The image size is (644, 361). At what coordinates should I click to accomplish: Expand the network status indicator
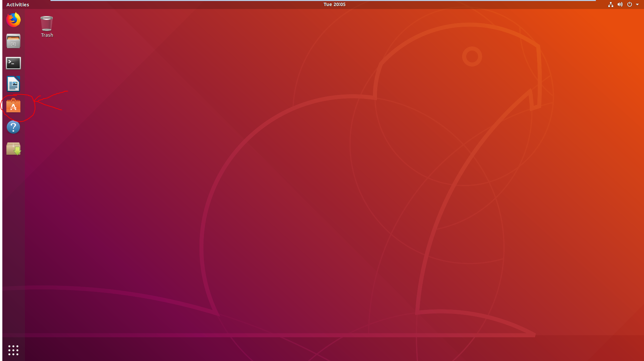[610, 4]
